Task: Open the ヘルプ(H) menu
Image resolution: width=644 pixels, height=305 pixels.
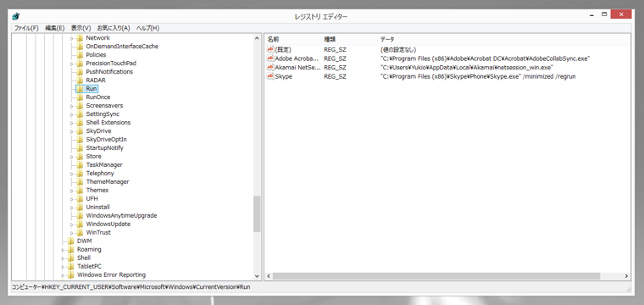Action: (x=147, y=28)
